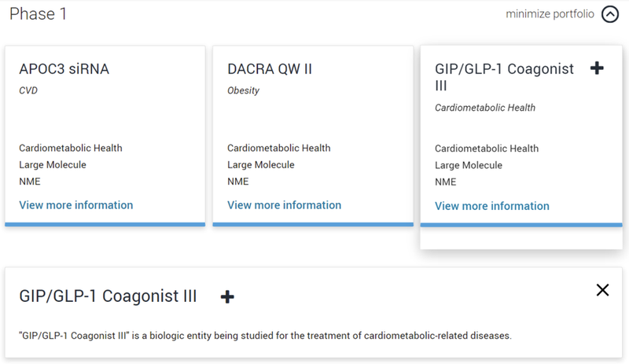Click the 'minimize portfolio' text label
The image size is (629, 364).
point(550,14)
